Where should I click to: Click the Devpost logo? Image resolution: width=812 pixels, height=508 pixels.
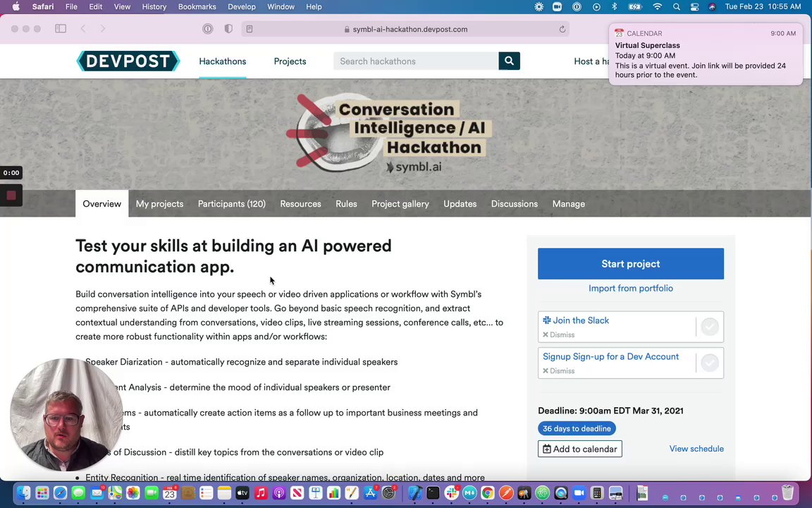tap(128, 61)
